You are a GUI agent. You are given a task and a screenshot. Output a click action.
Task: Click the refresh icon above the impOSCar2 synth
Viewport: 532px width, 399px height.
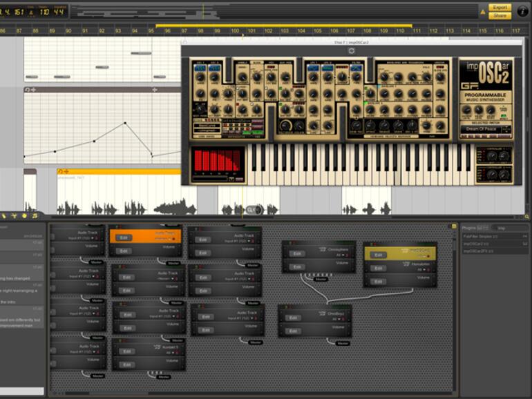point(352,50)
